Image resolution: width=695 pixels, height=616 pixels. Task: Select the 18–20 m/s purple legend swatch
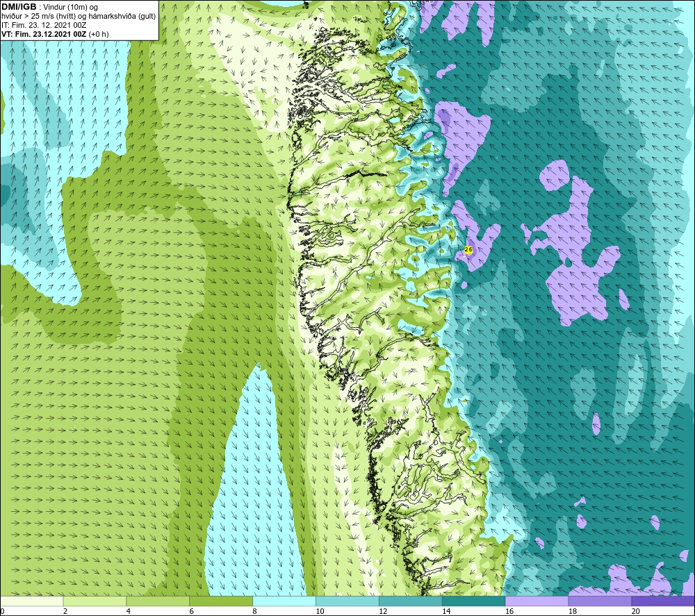tap(600, 601)
